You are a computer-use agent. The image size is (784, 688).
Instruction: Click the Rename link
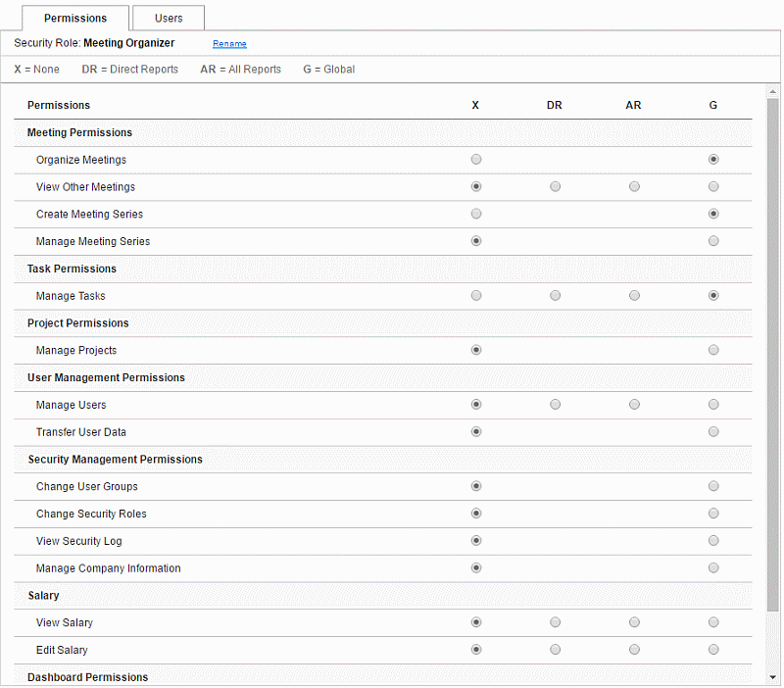coord(229,43)
